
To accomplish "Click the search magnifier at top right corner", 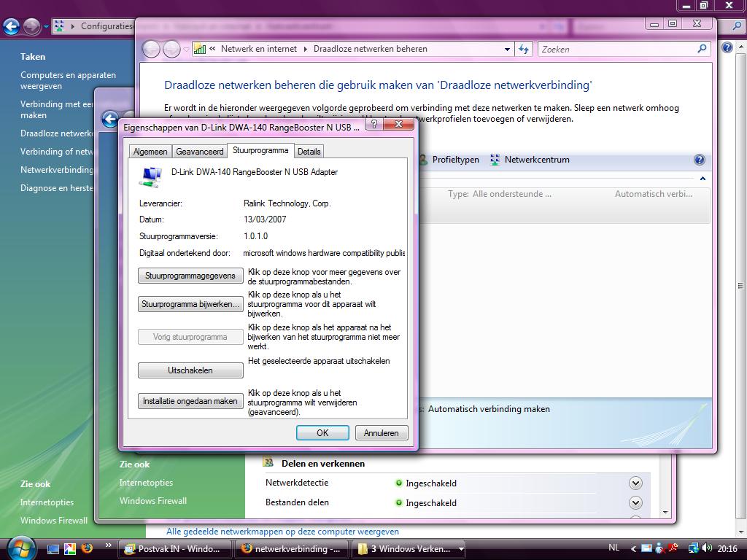I will coord(737,26).
